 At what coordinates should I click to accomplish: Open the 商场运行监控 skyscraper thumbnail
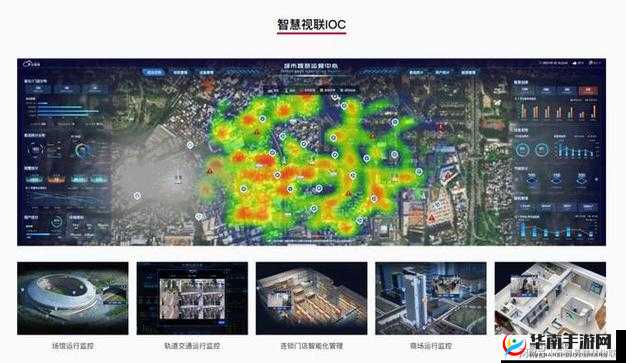click(431, 298)
